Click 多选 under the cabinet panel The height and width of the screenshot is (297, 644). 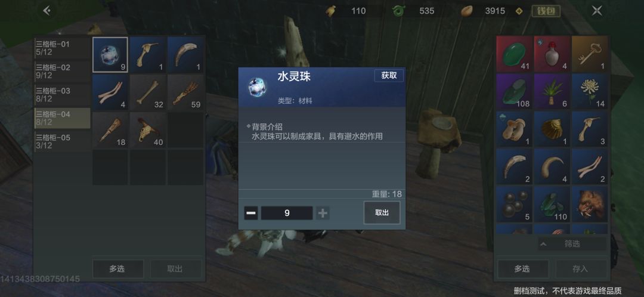118,269
